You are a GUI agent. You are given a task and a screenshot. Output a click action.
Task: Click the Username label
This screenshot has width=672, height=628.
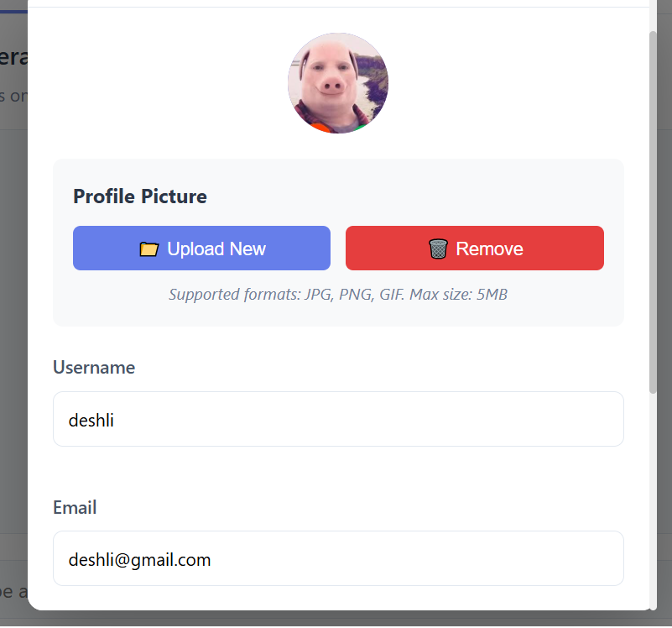pos(94,367)
